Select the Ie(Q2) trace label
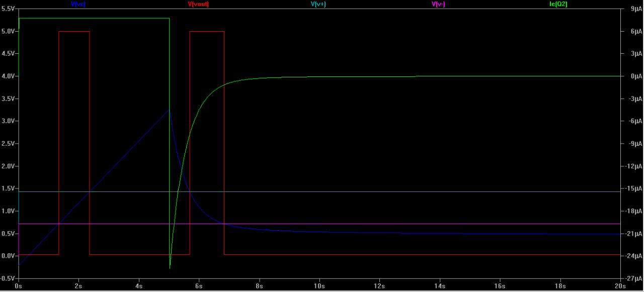644x292 pixels. (x=558, y=4)
